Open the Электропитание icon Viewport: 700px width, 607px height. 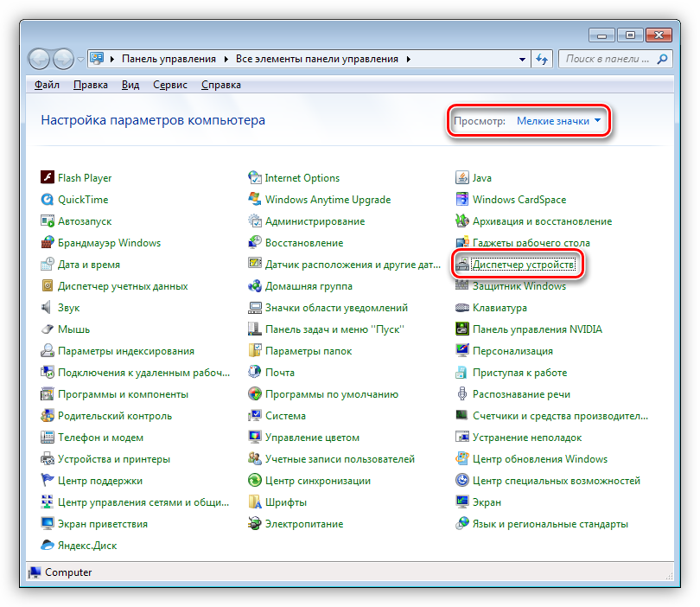[255, 523]
